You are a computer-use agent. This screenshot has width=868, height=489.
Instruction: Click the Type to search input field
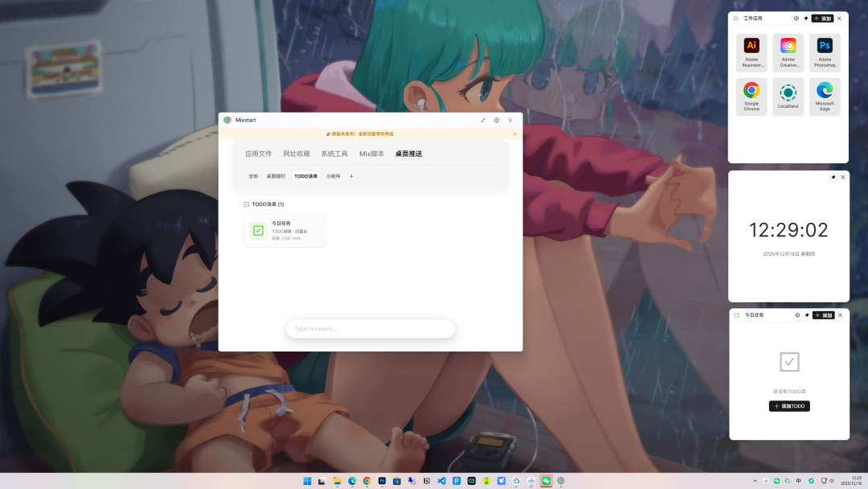click(x=370, y=329)
